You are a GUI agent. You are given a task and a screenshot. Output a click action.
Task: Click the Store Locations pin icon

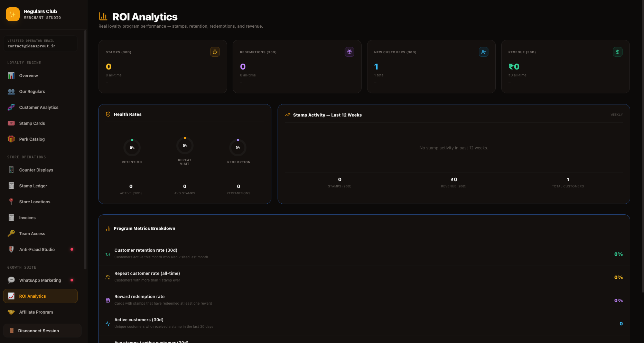[x=11, y=202]
